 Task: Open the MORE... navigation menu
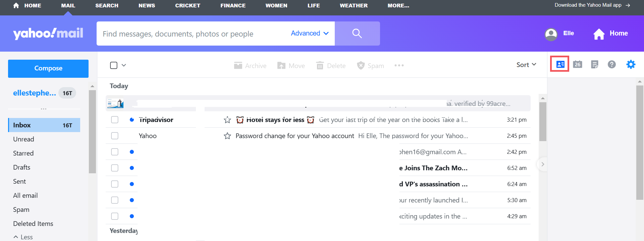pyautogui.click(x=398, y=5)
